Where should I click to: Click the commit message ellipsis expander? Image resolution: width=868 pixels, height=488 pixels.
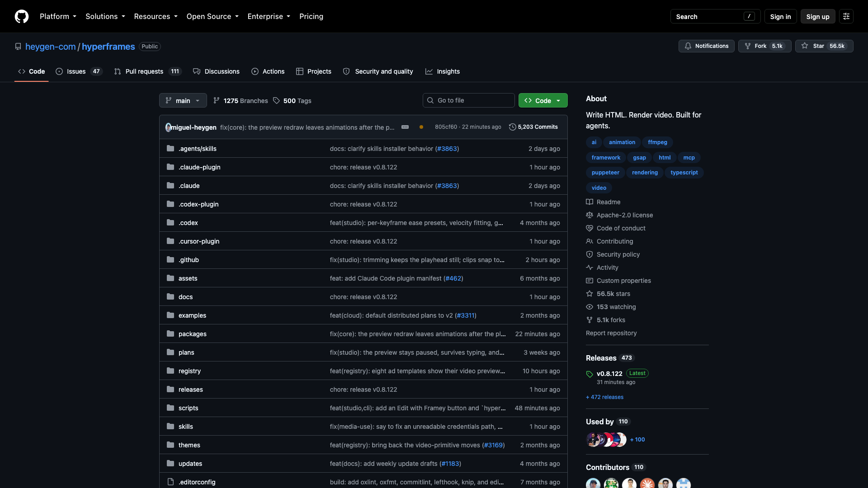tap(405, 127)
